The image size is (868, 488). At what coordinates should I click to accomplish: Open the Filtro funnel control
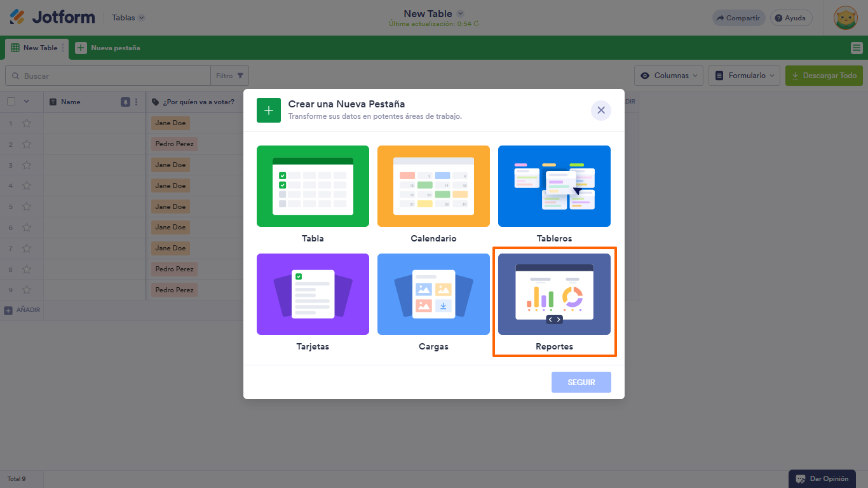[229, 75]
